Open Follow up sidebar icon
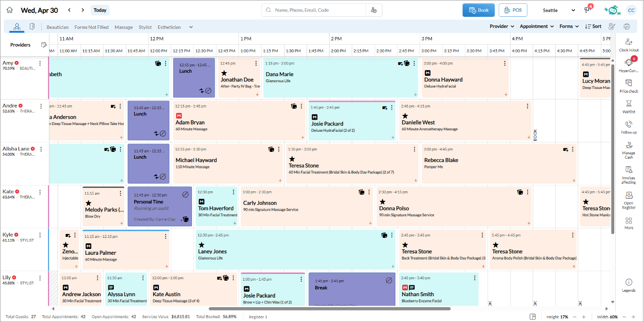This screenshot has height=322, width=644. pos(629,127)
